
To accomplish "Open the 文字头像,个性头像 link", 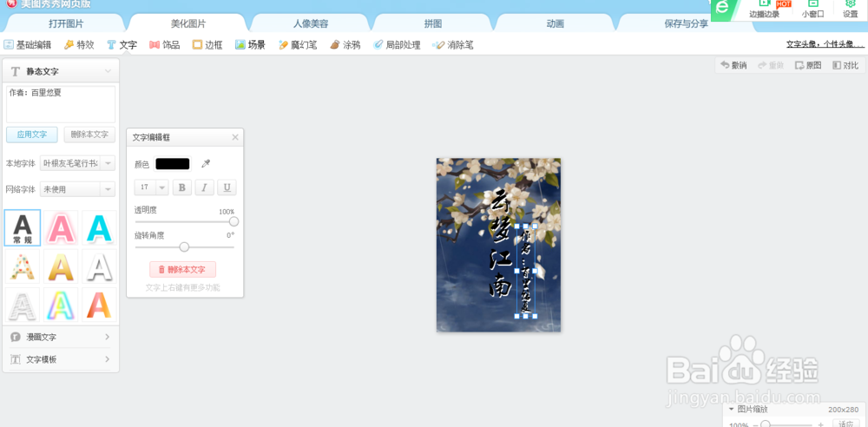I will tap(825, 45).
